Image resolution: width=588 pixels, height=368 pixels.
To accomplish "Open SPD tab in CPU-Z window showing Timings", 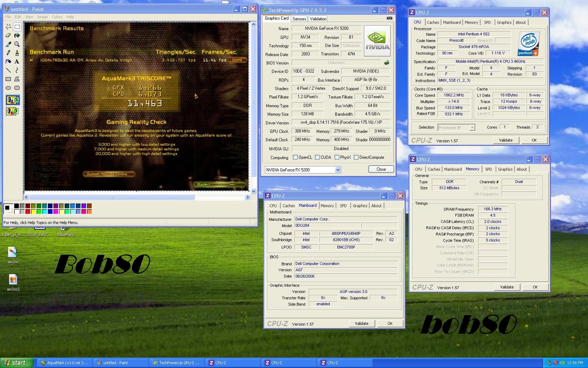I will 488,169.
